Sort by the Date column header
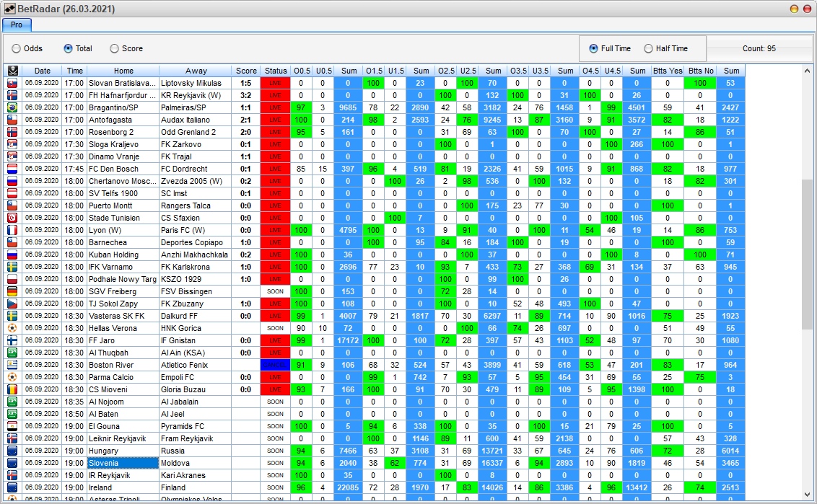Image resolution: width=817 pixels, height=504 pixels. [x=42, y=71]
